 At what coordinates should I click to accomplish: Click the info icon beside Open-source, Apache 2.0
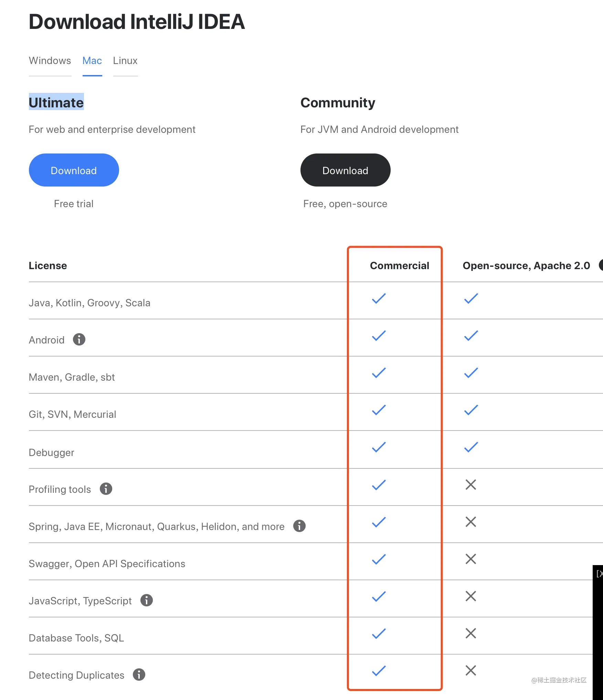pos(601,265)
